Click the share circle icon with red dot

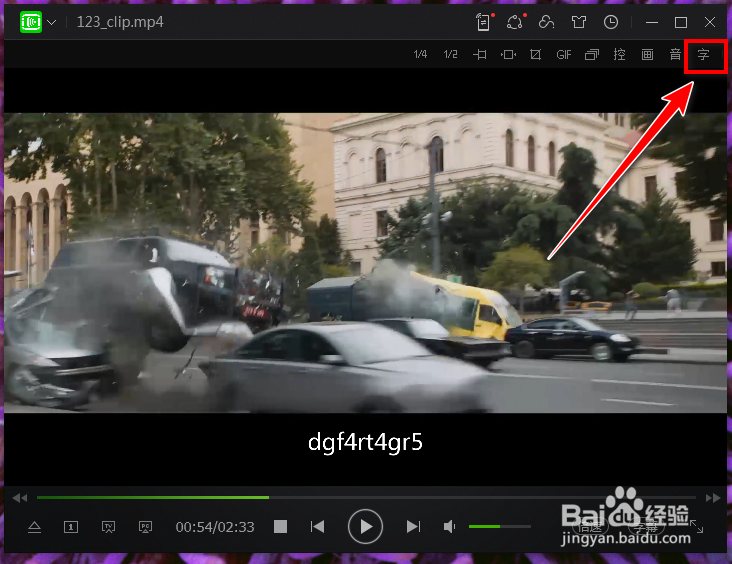coord(515,22)
